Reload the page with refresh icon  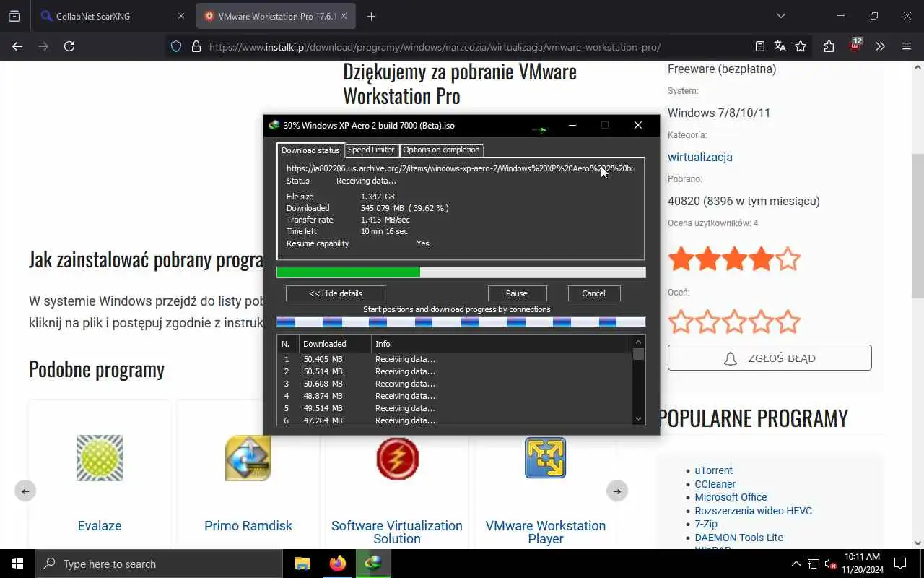69,46
